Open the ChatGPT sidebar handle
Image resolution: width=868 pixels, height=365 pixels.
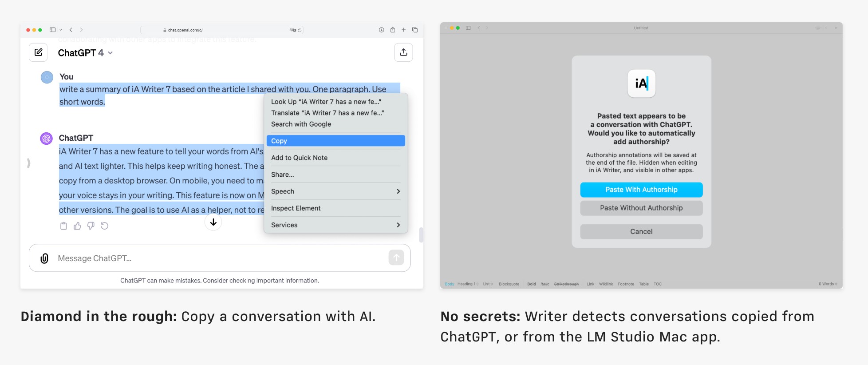tap(29, 163)
